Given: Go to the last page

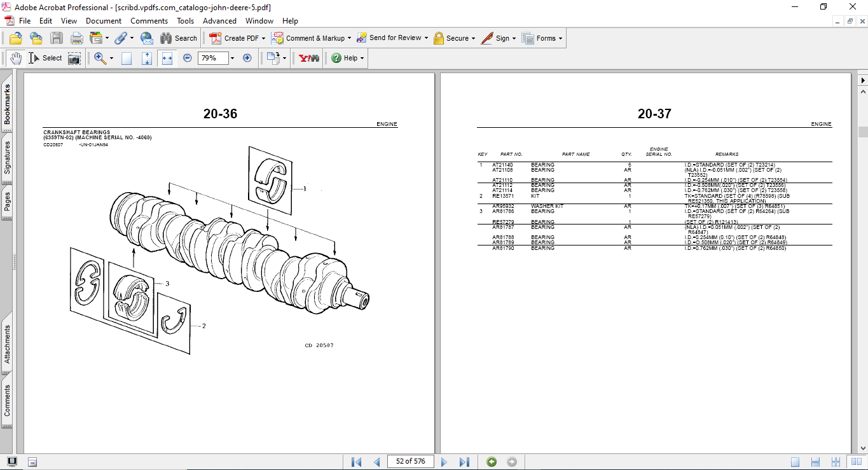Looking at the screenshot, I should click(x=465, y=461).
